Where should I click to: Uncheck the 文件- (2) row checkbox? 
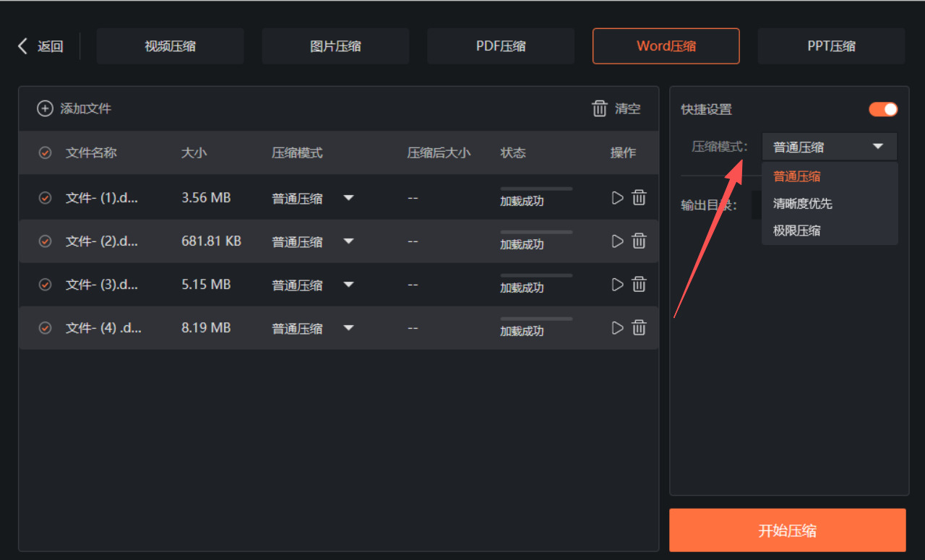pos(45,241)
